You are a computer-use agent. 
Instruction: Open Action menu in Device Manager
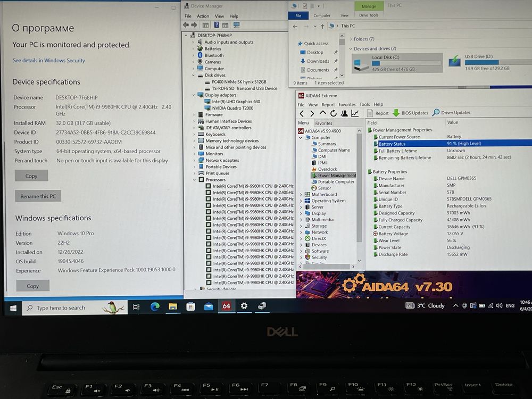coord(203,16)
